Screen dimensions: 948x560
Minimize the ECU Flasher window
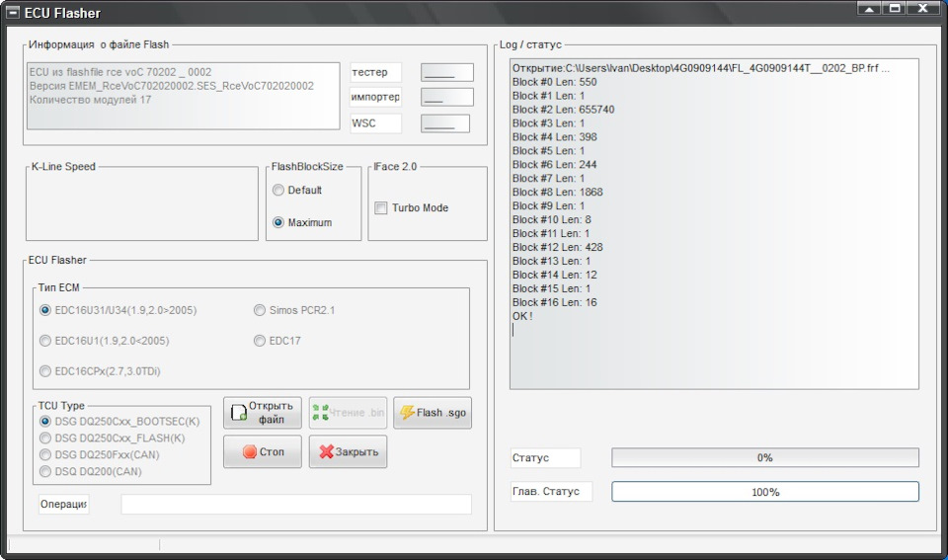(x=869, y=9)
